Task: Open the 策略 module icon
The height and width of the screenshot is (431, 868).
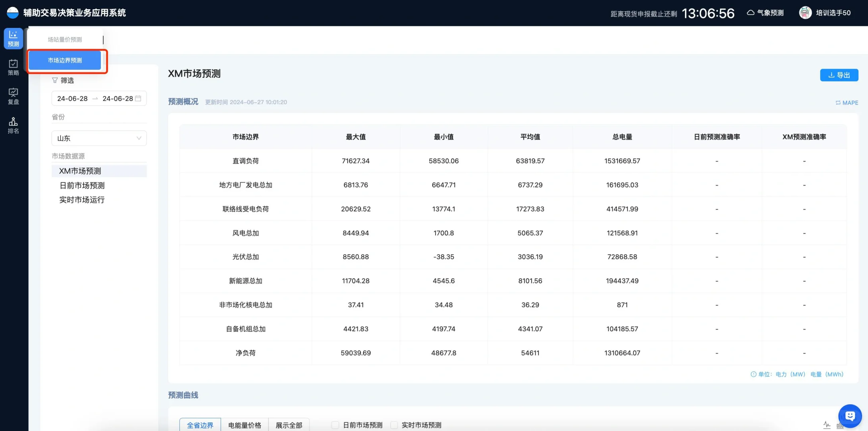Action: click(13, 67)
